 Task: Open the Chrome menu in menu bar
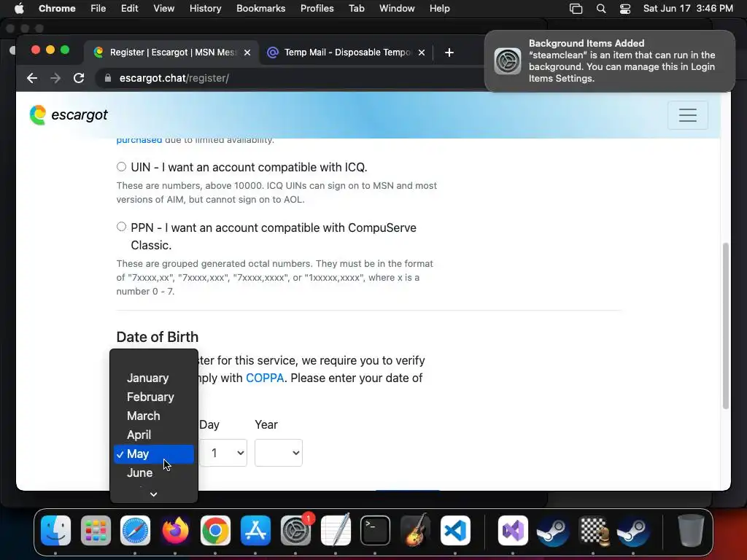pyautogui.click(x=57, y=9)
